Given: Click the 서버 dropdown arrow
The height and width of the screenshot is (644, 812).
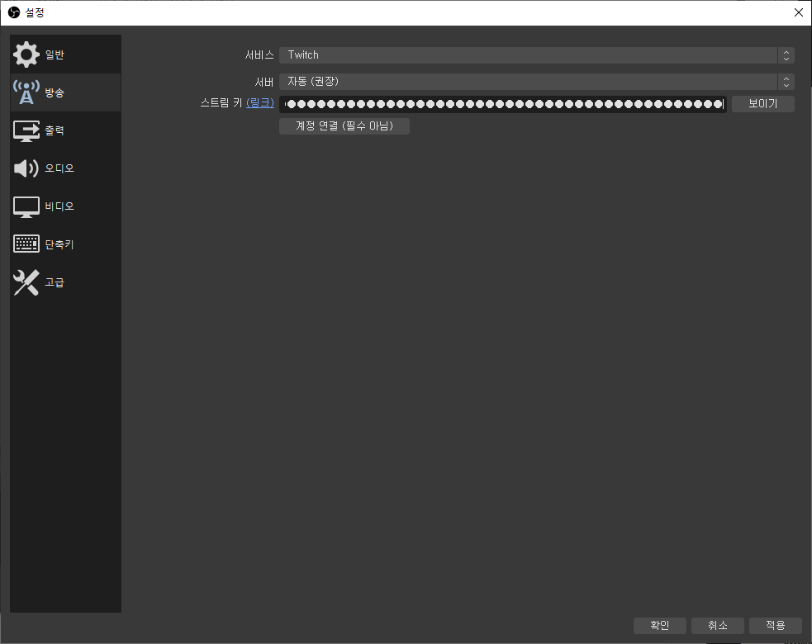Looking at the screenshot, I should (x=786, y=82).
